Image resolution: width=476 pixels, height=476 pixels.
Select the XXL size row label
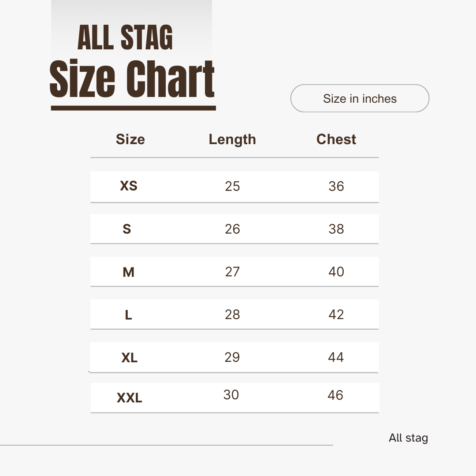(129, 398)
